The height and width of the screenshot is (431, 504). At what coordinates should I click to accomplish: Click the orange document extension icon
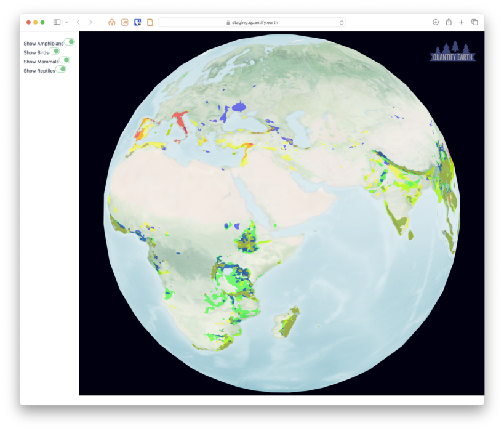pyautogui.click(x=150, y=22)
